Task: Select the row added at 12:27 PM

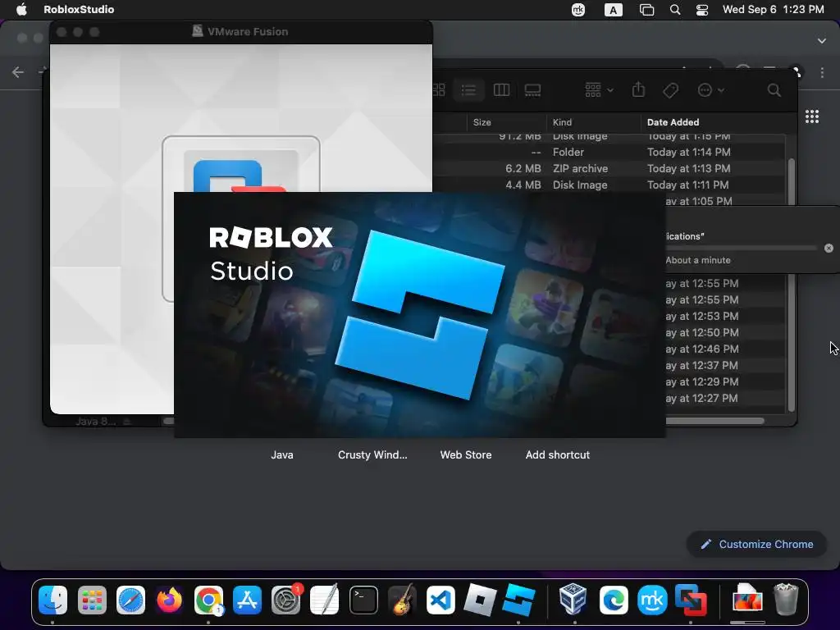Action: coord(725,399)
